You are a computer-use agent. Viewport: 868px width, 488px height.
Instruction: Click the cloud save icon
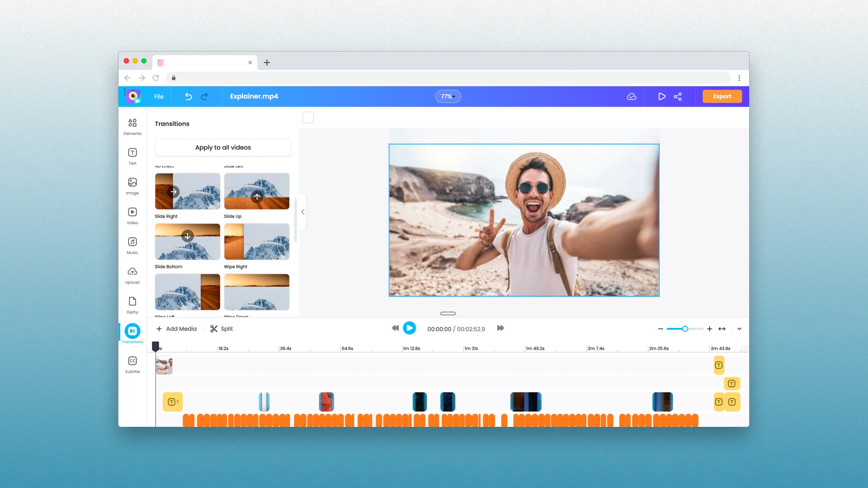point(631,96)
